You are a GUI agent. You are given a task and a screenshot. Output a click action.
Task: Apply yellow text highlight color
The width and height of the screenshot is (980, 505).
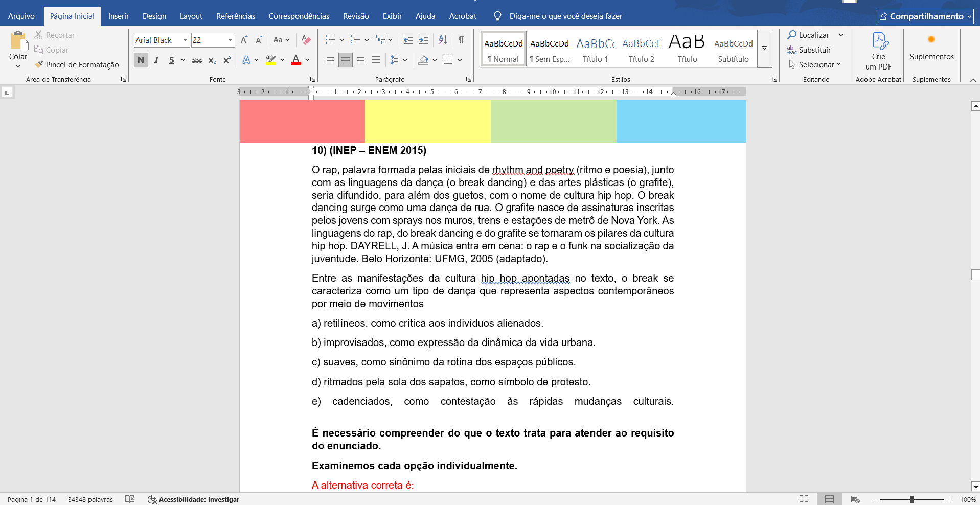coord(271,60)
